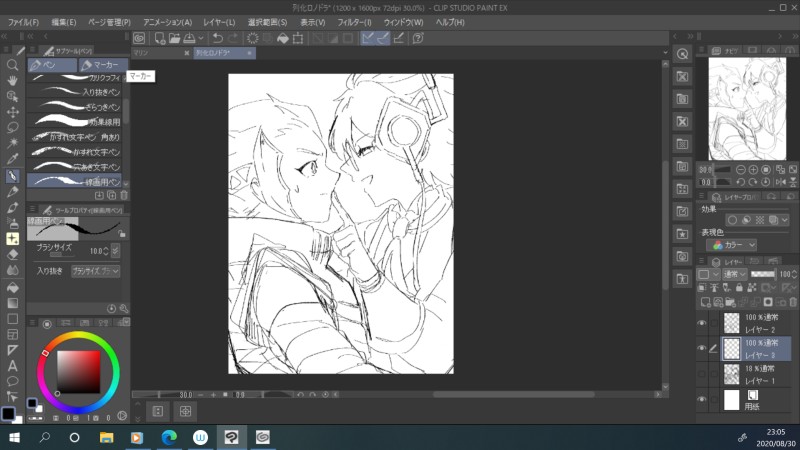Click the Clear (sparkle) icon in command bar
Viewport: 800px width, 450px height.
(253, 38)
